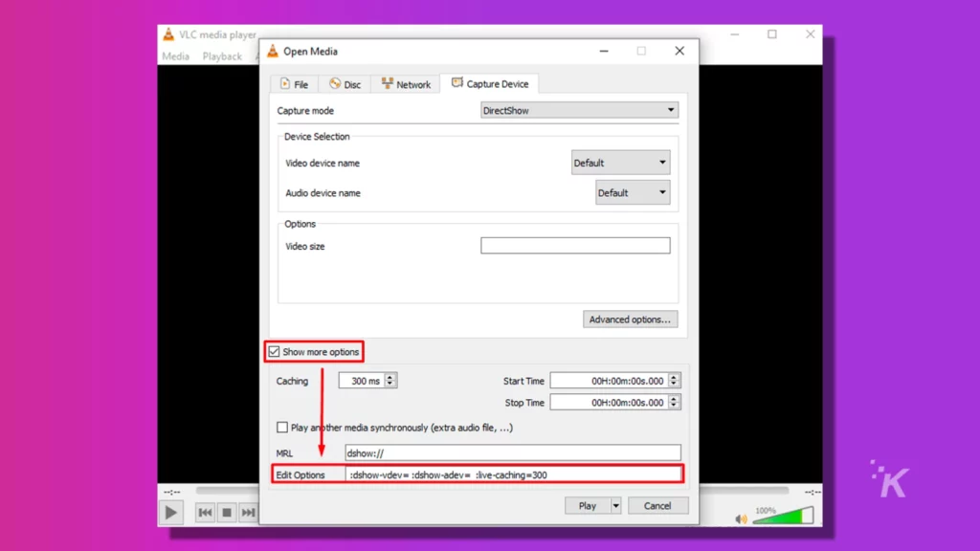
Task: Open the Play button dropdown arrow
Action: (x=615, y=505)
